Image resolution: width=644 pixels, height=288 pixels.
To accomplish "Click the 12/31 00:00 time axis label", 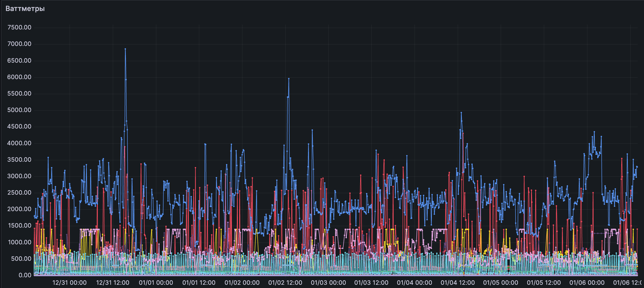I will pos(69,283).
